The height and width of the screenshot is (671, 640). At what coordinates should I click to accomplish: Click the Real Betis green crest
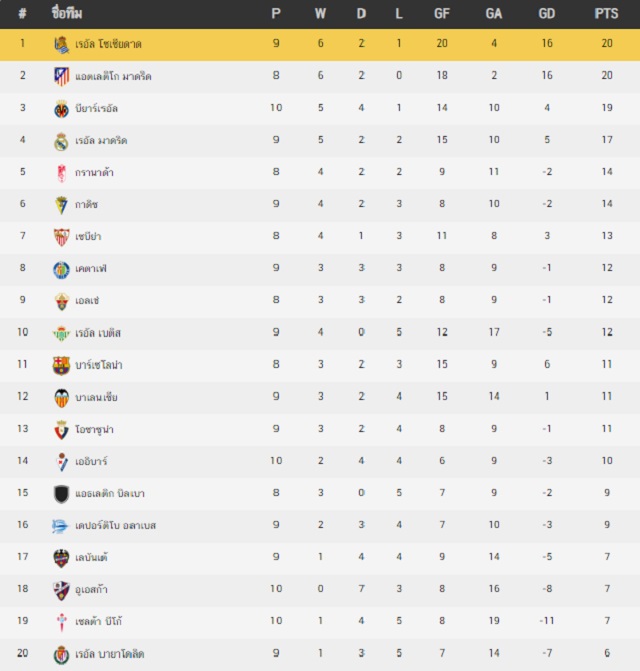[x=61, y=333]
